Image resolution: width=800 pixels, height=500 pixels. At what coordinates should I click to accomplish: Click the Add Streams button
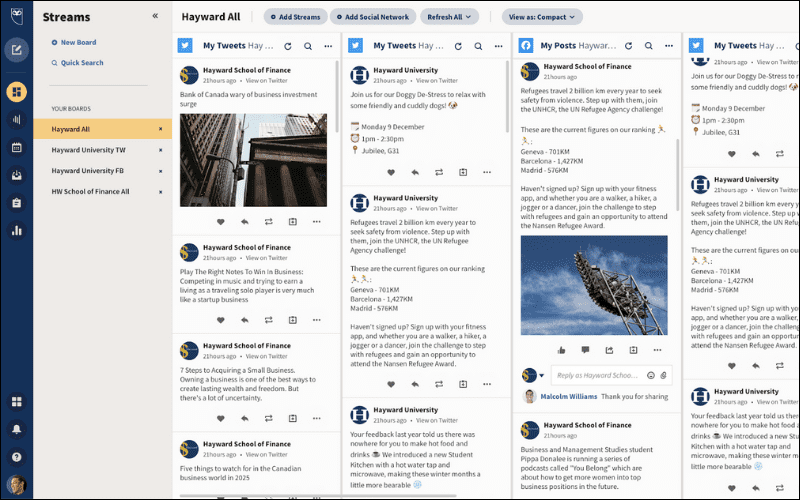pos(295,17)
